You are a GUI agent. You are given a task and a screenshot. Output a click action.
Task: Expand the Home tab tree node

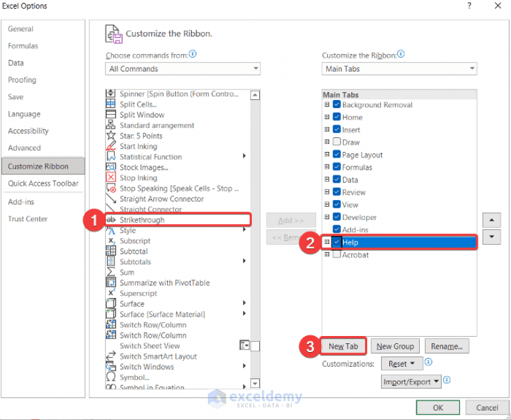[x=327, y=117]
